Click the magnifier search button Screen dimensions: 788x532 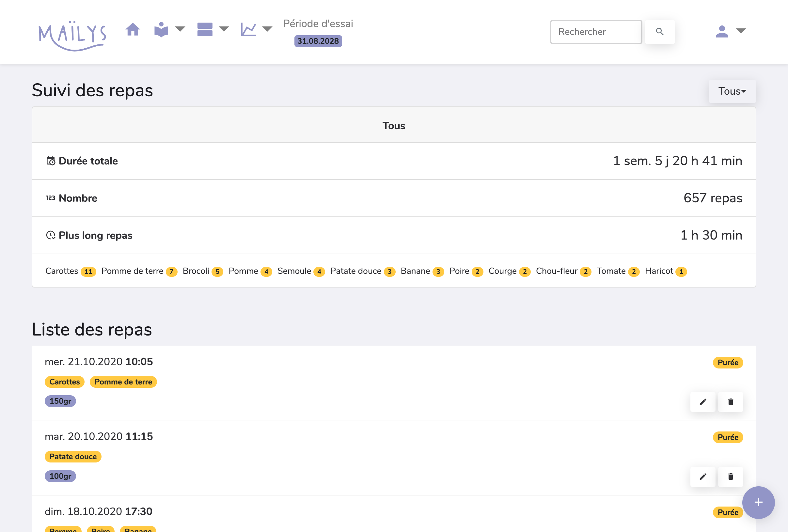click(x=659, y=32)
